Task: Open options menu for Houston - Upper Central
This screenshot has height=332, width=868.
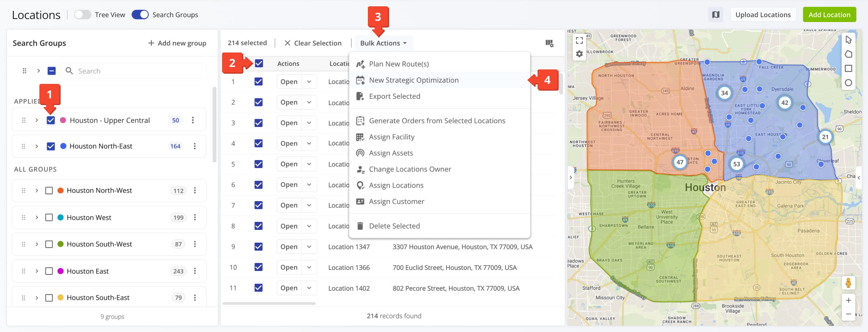Action: tap(193, 120)
